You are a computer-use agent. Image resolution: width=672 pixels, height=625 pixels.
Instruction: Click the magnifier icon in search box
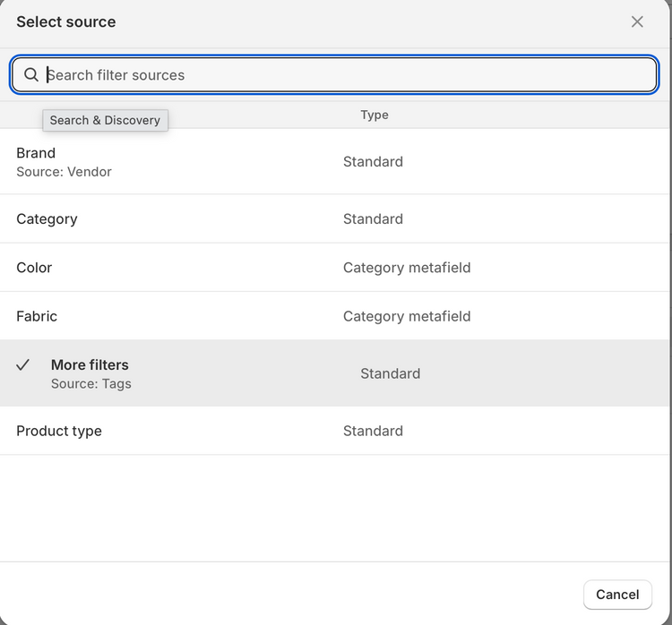[30, 75]
